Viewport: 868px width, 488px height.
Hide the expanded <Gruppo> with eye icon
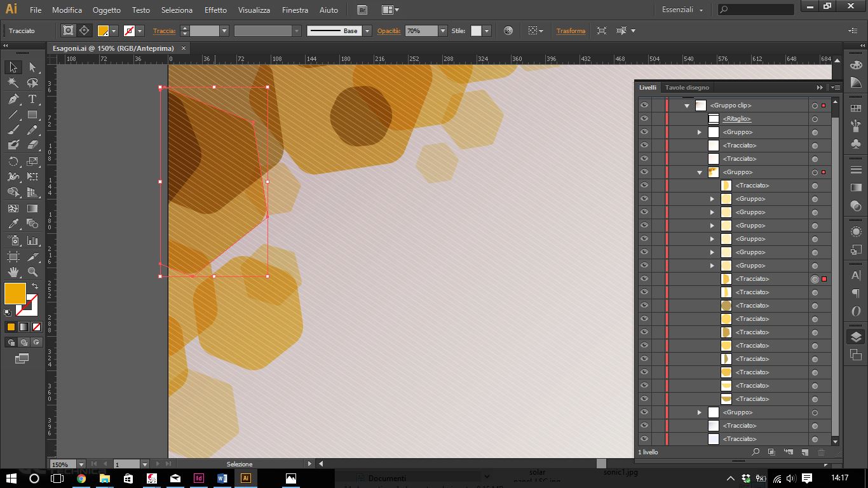click(x=644, y=172)
